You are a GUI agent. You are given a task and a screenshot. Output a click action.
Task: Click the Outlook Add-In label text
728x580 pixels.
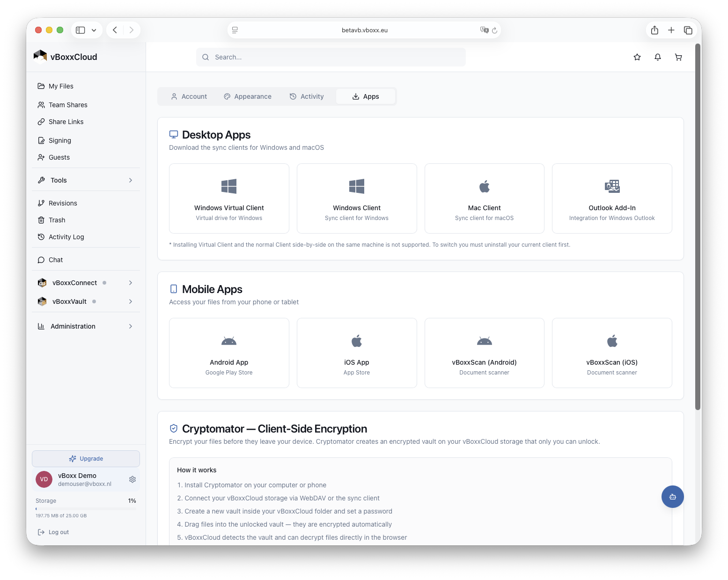click(612, 208)
